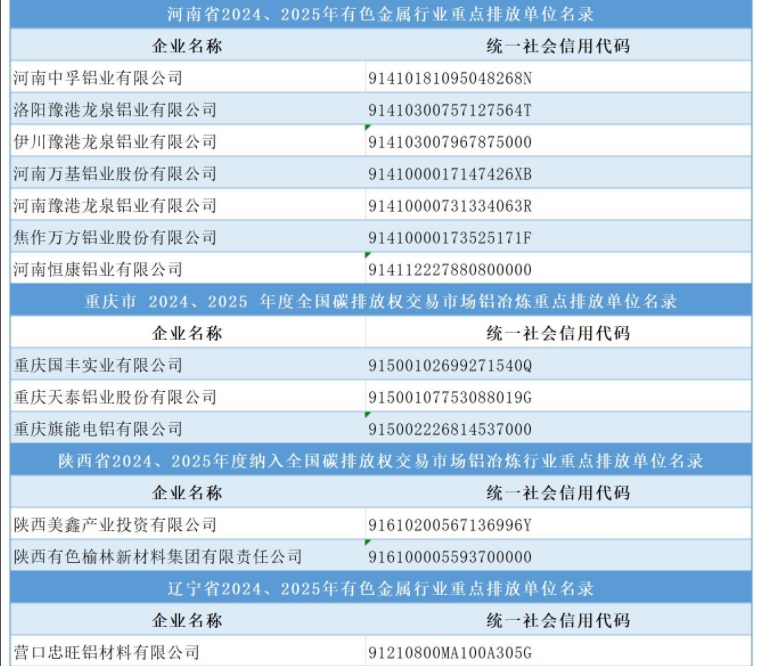Click the 河南省2024、2025年有色金属行业 title row
The height and width of the screenshot is (666, 761).
(381, 14)
